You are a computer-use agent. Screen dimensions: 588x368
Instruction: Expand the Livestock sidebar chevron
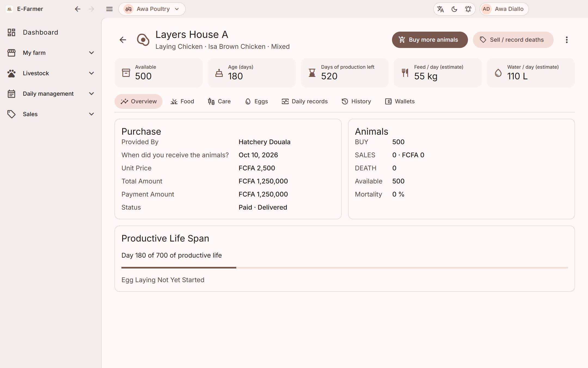coord(92,73)
